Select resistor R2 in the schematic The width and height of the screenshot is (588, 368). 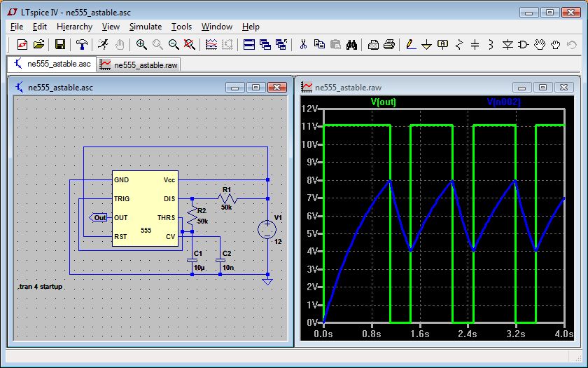pos(192,217)
